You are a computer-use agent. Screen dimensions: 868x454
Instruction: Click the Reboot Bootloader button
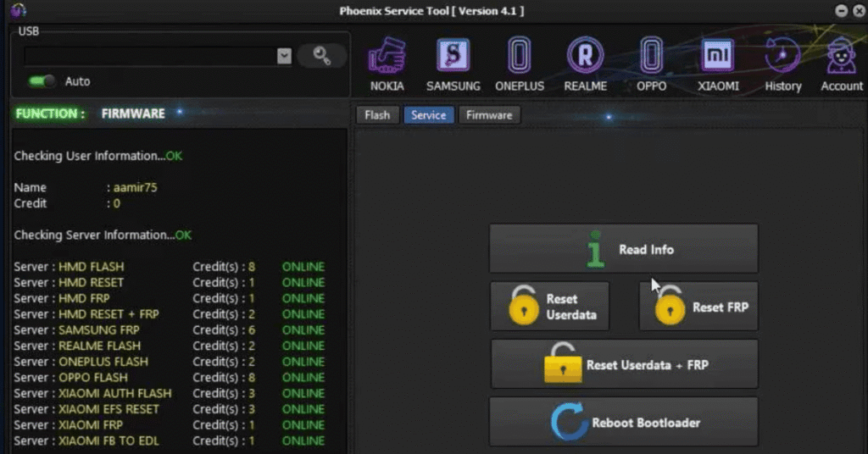(624, 422)
